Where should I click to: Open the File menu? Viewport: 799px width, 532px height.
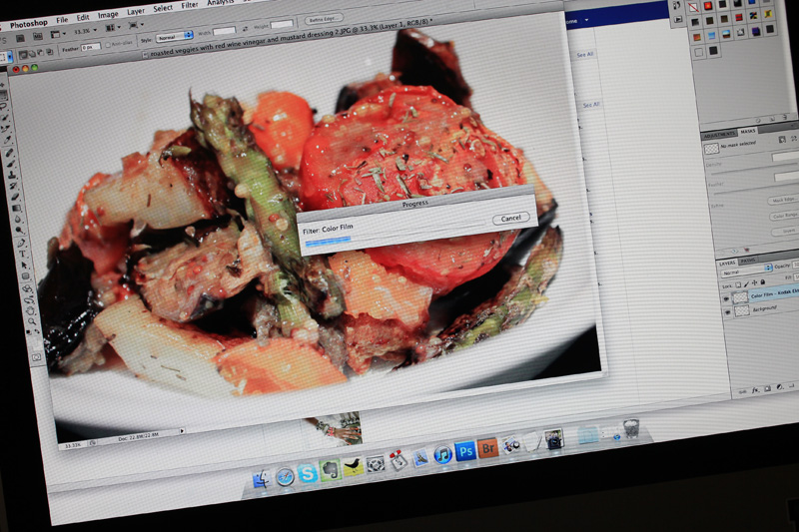point(62,20)
